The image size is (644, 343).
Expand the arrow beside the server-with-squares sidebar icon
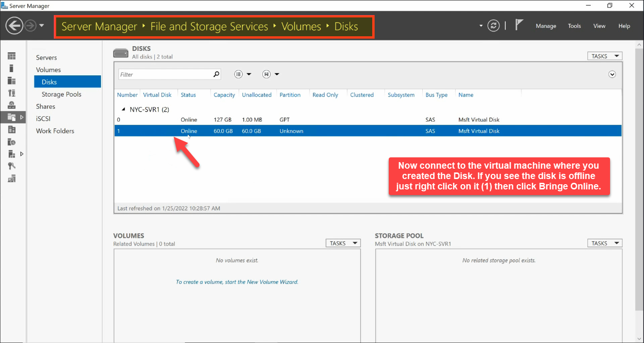tap(21, 154)
